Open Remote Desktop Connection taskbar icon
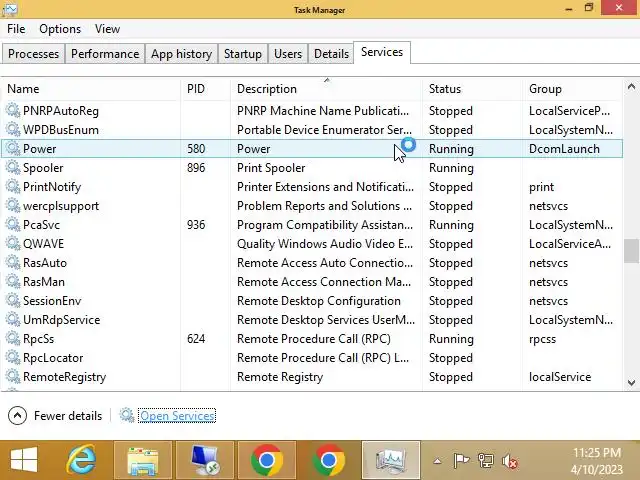 point(205,460)
